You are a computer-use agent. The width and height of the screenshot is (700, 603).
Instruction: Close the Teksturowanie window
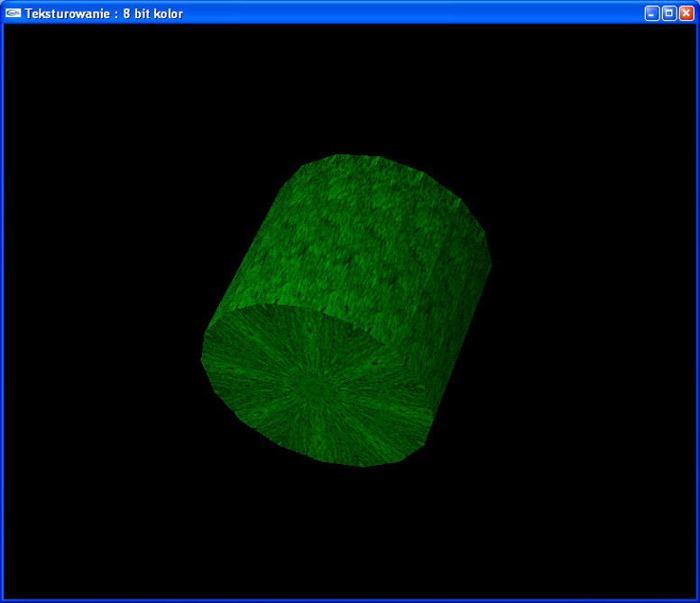tap(686, 14)
